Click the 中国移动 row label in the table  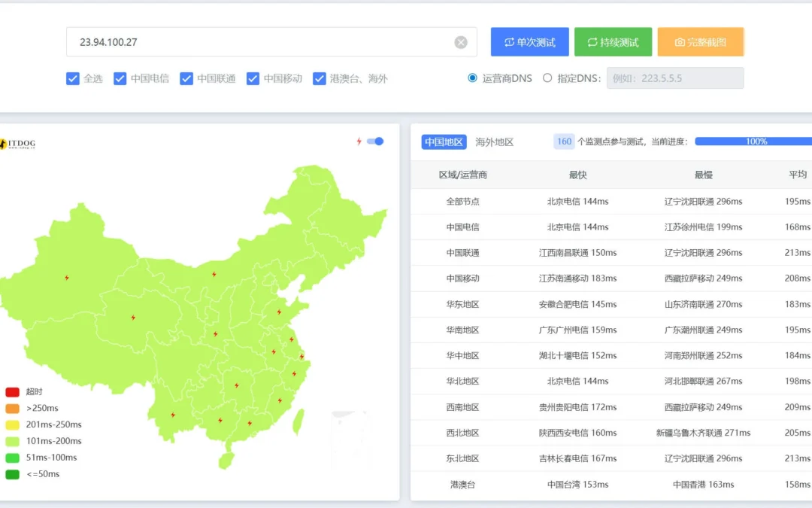(462, 278)
